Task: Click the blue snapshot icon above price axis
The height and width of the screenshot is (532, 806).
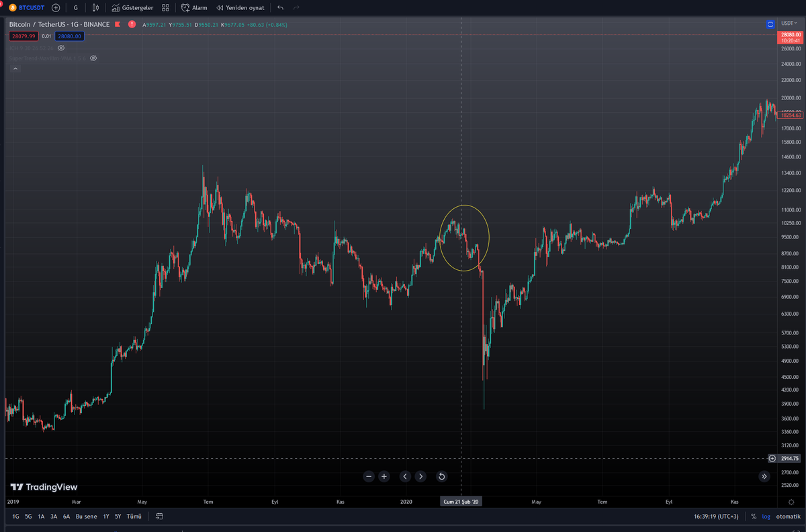Action: pos(770,24)
